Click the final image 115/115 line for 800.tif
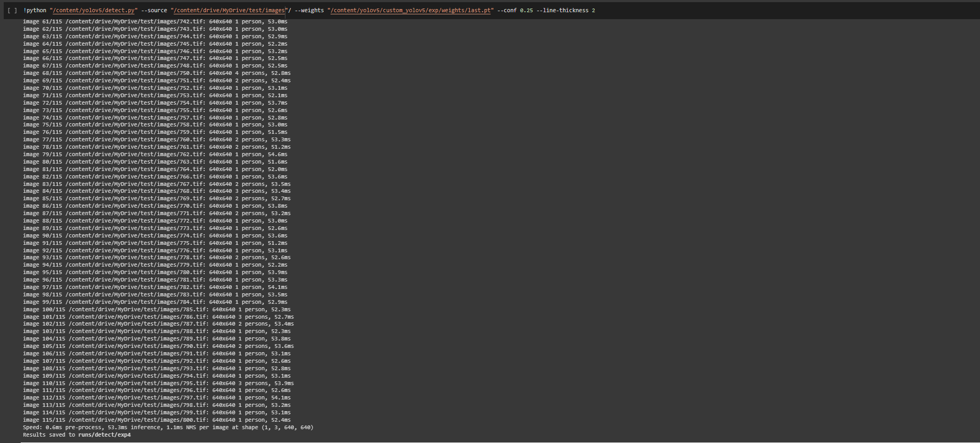Screen dimensions: 980x443 [x=157, y=420]
